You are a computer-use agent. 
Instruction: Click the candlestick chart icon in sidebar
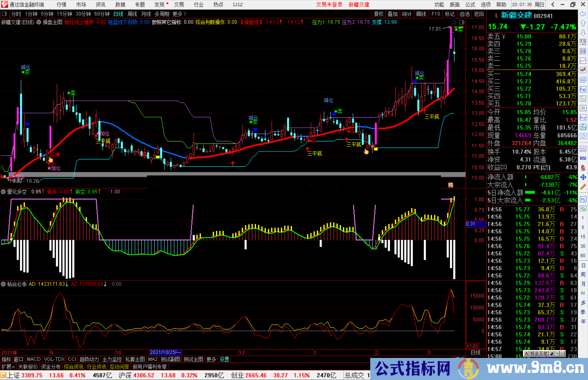583,70
